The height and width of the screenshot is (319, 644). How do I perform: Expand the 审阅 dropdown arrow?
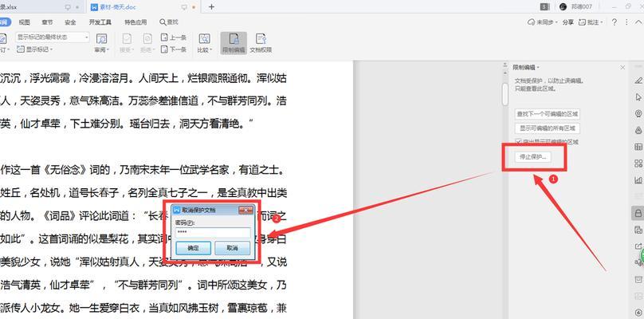pyautogui.click(x=108, y=50)
